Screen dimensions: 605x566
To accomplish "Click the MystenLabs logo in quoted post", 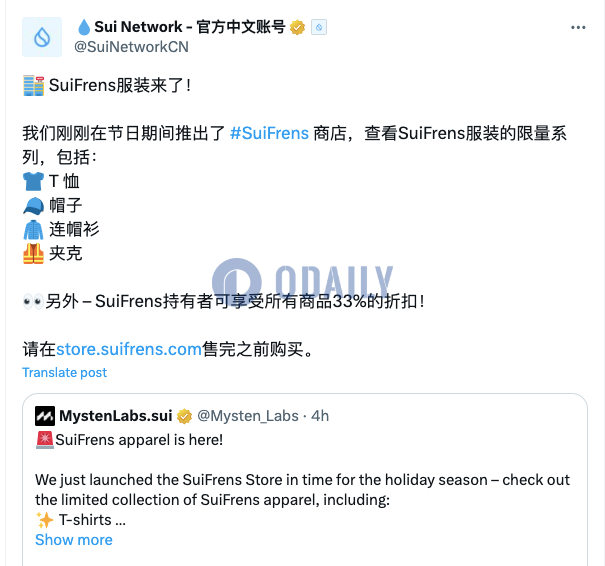I will [45, 416].
